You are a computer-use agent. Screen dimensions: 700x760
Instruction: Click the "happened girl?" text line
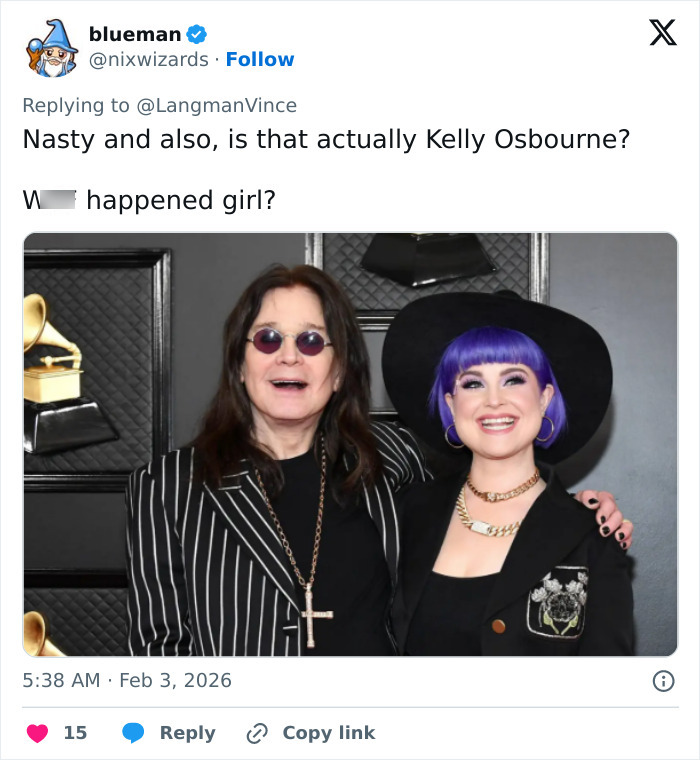pyautogui.click(x=181, y=200)
